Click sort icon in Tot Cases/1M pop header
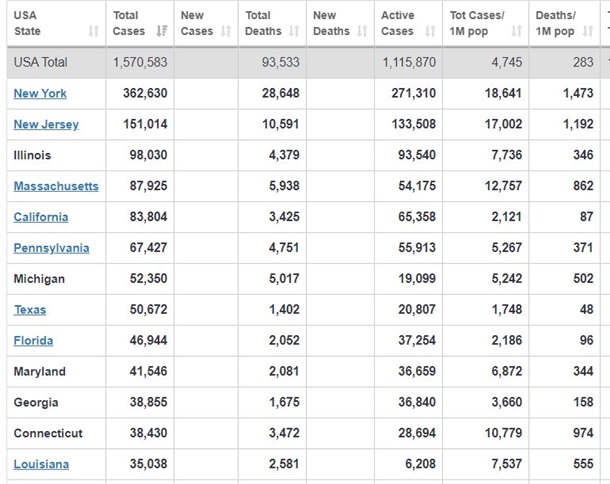The width and height of the screenshot is (610, 484). pyautogui.click(x=517, y=32)
